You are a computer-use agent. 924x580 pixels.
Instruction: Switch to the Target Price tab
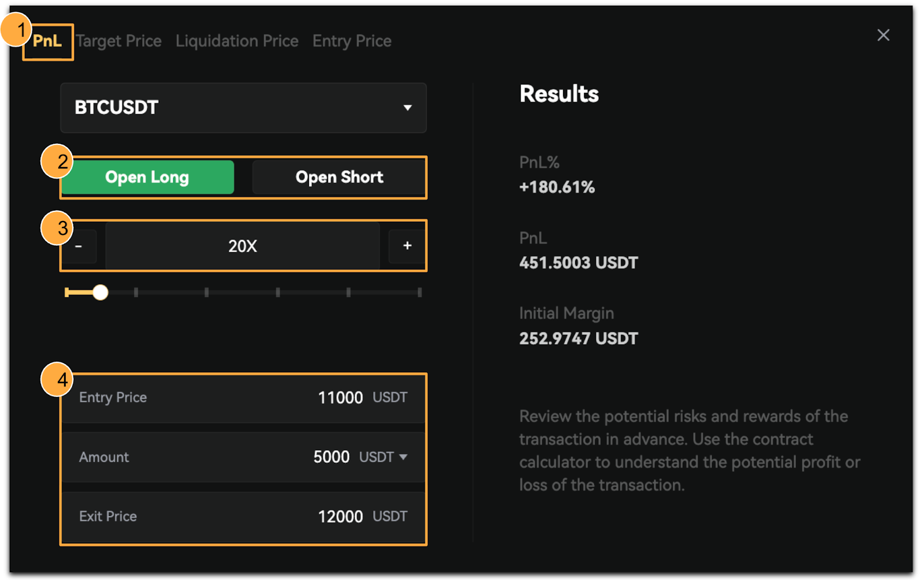tap(118, 41)
